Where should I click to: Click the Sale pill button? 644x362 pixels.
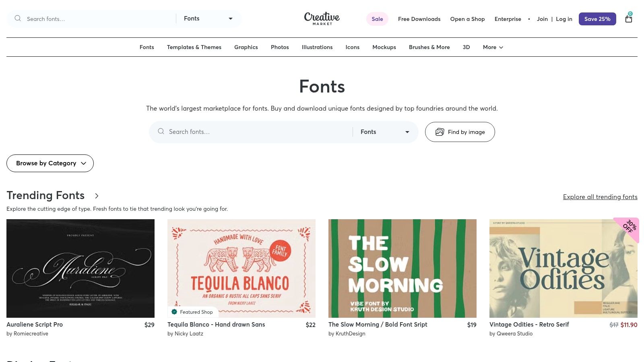click(377, 19)
